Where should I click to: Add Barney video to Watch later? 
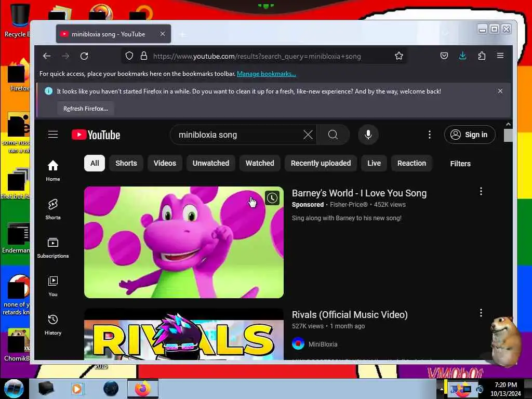(x=272, y=198)
